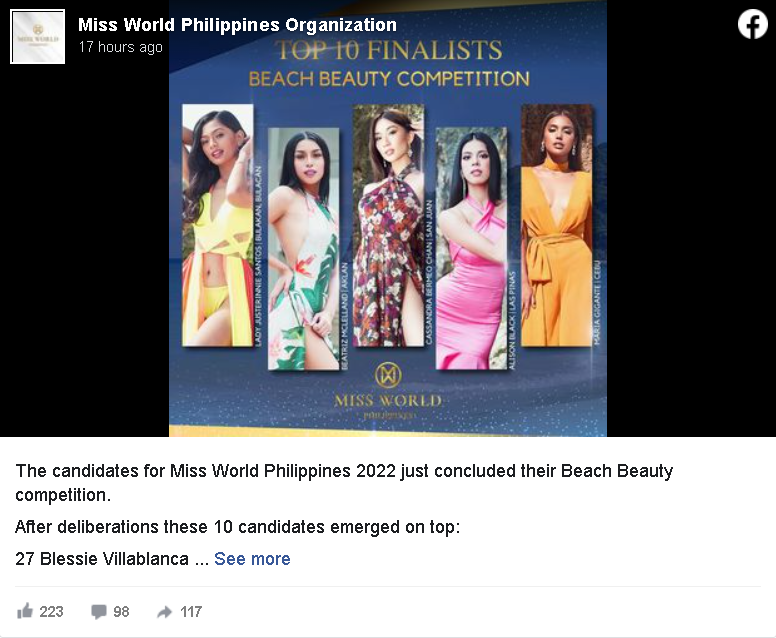
Task: Open the Facebook logo icon
Action: [x=752, y=25]
